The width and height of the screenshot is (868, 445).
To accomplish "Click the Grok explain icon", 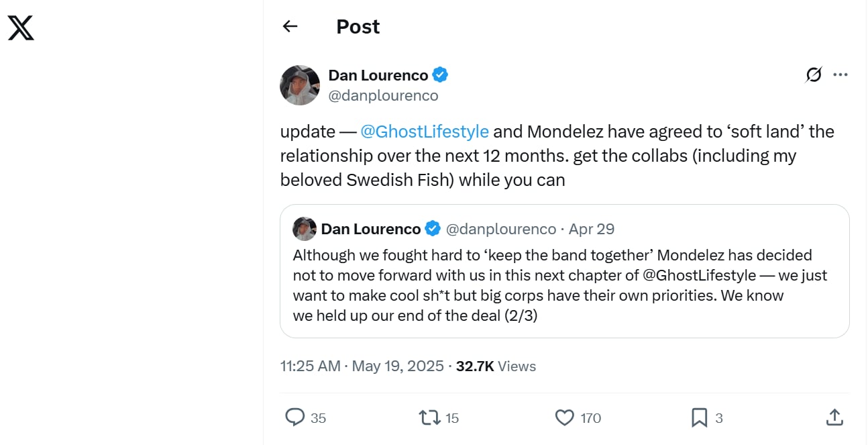I will pyautogui.click(x=813, y=75).
